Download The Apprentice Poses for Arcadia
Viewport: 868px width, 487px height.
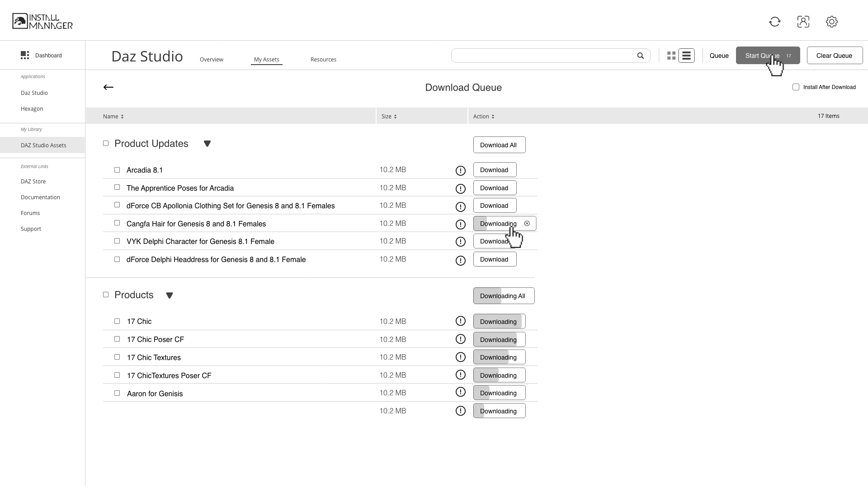click(x=495, y=188)
